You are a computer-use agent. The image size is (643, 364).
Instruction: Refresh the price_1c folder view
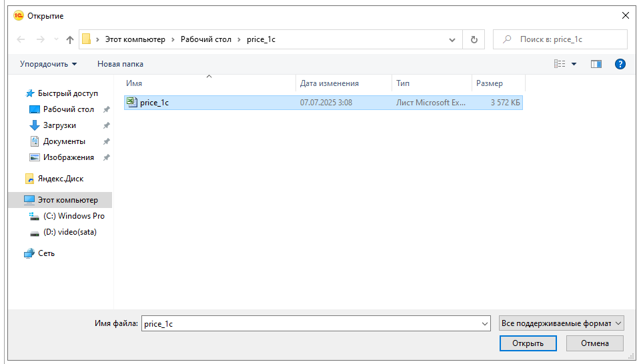coord(474,39)
